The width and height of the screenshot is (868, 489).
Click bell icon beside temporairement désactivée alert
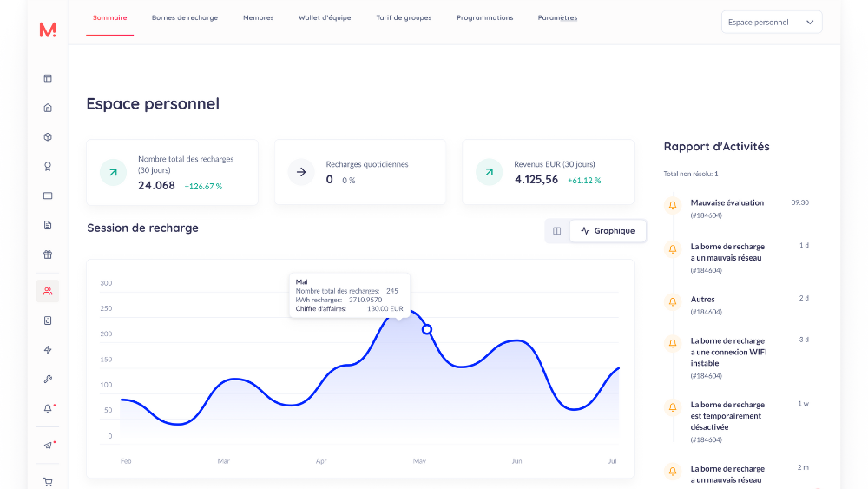(673, 407)
